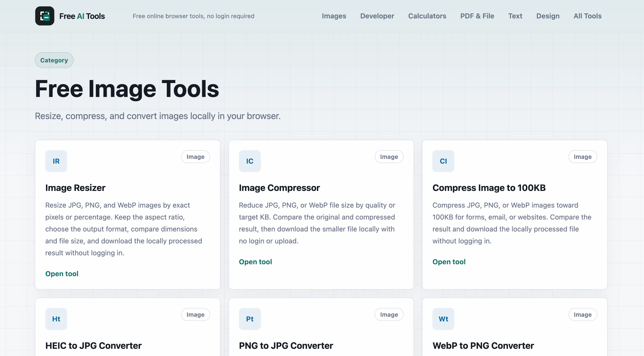Click the Pt icon on PNG converter card

pyautogui.click(x=250, y=319)
